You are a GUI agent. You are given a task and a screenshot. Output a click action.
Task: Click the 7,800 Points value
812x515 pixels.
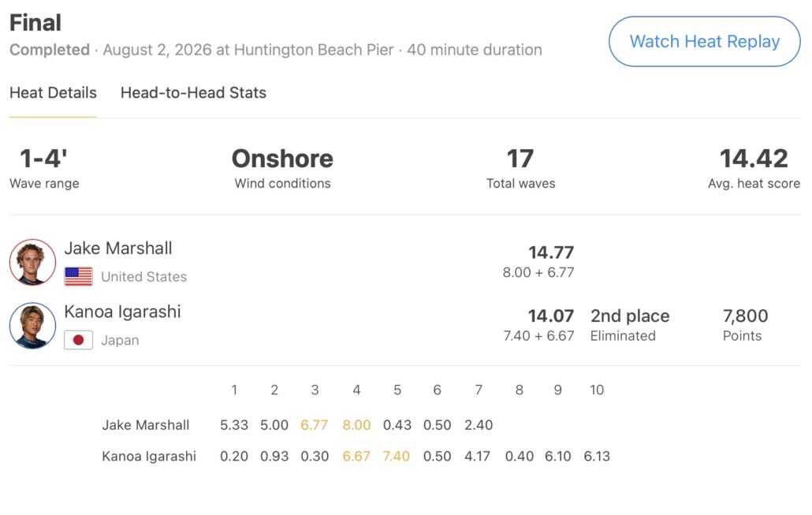click(745, 315)
